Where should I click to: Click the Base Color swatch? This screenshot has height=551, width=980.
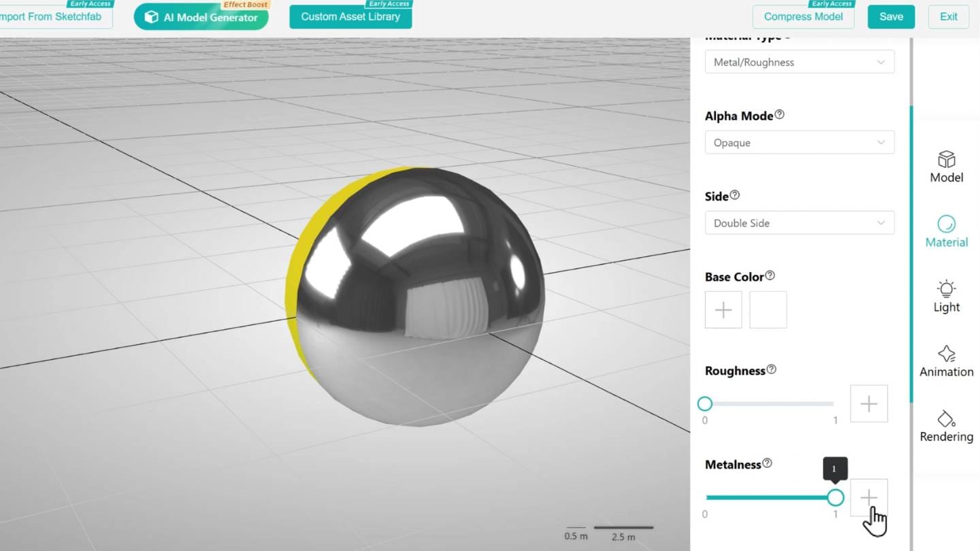coord(768,310)
